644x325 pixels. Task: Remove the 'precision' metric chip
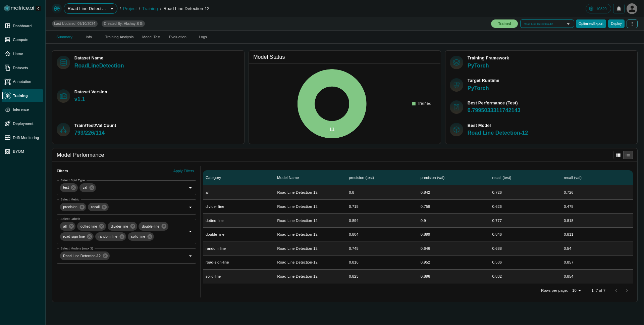tap(82, 207)
